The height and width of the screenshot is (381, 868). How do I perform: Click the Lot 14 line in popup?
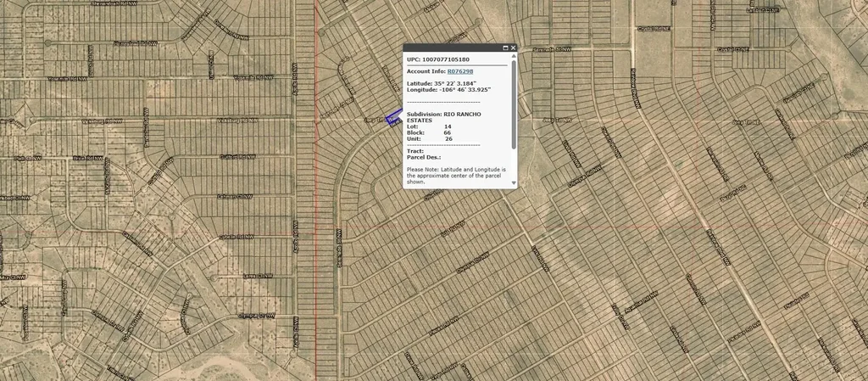pyautogui.click(x=429, y=126)
